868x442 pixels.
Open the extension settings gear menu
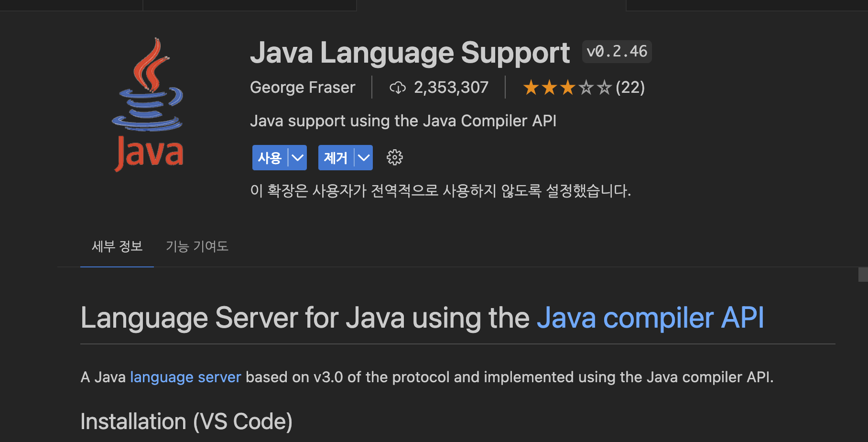click(394, 157)
